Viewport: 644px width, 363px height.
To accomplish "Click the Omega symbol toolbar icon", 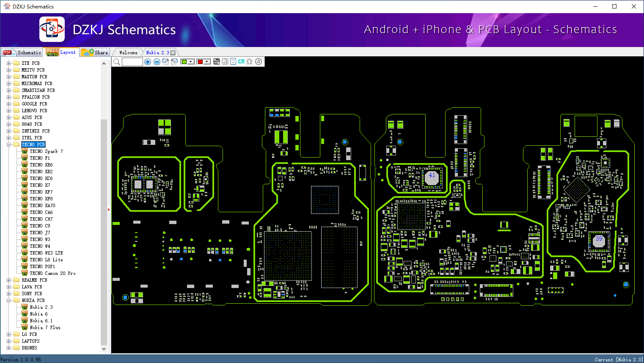I will click(x=250, y=61).
